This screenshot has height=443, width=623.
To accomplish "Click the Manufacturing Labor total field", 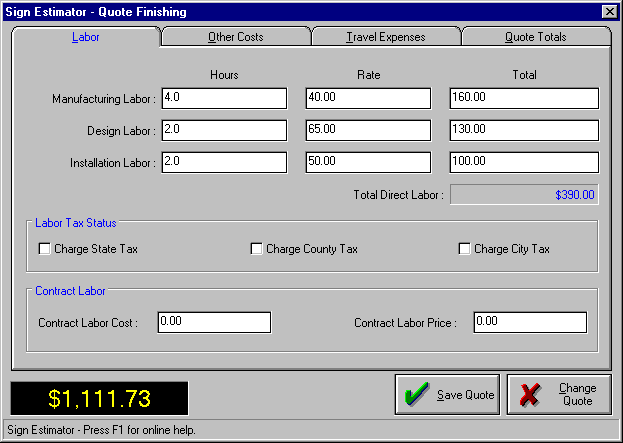I will [x=524, y=98].
